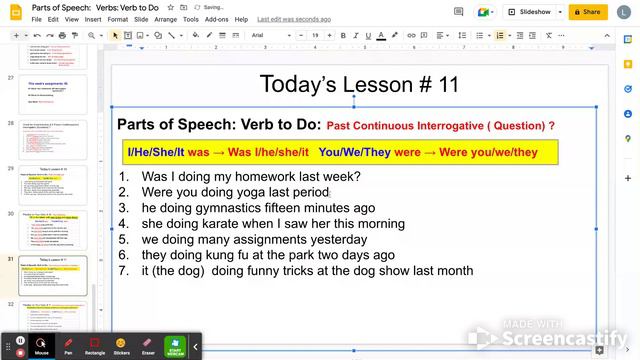Toggle the bulleted list

[x=480, y=36]
